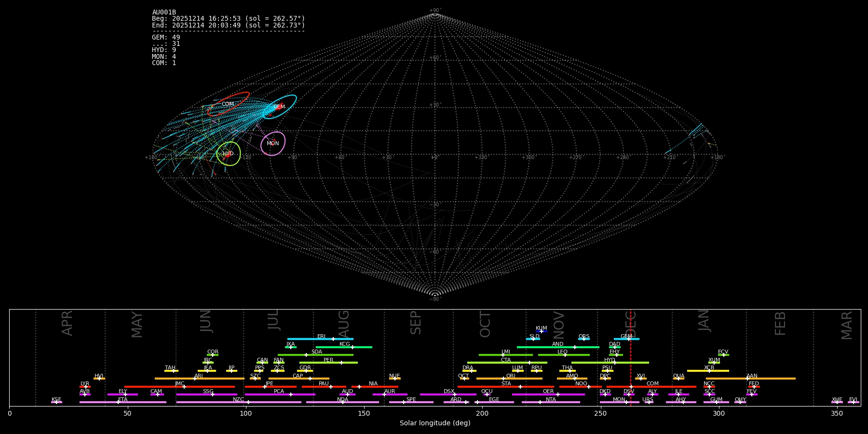
Task: Click the +270 longitude label on map
Action: (575, 157)
